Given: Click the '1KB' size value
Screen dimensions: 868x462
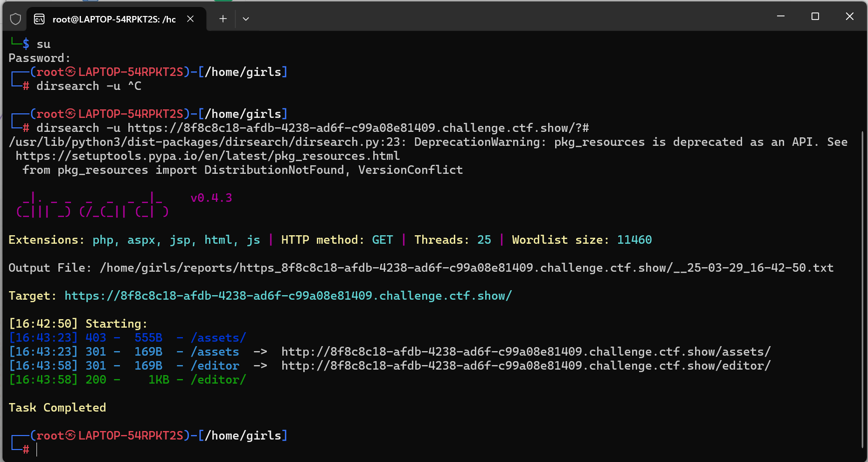Looking at the screenshot, I should point(159,380).
